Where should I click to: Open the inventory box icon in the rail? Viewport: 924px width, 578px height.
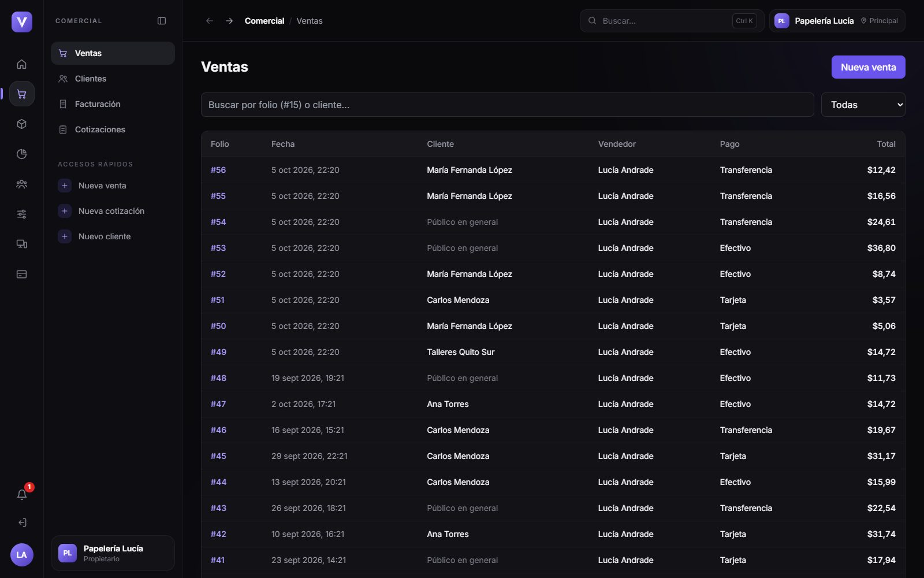pyautogui.click(x=21, y=124)
